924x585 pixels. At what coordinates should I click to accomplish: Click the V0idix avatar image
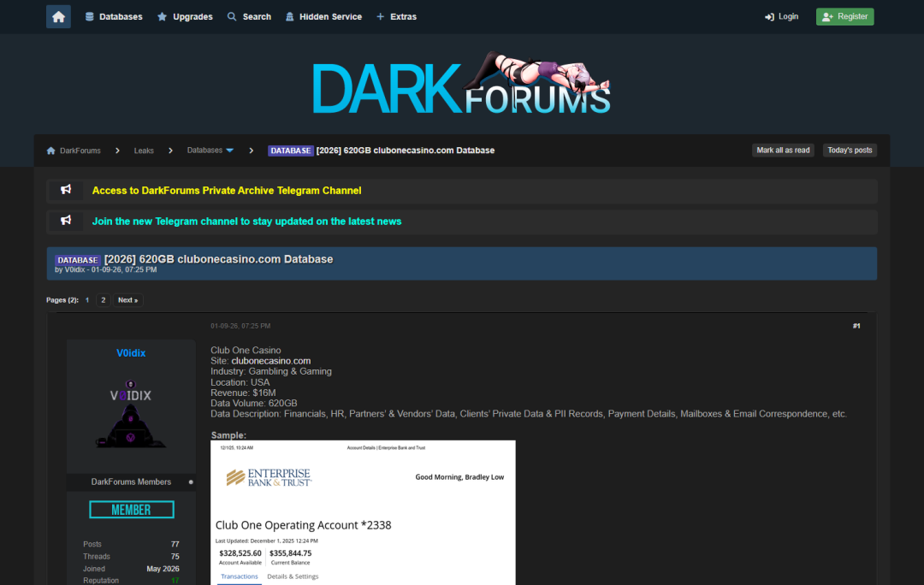pyautogui.click(x=131, y=415)
